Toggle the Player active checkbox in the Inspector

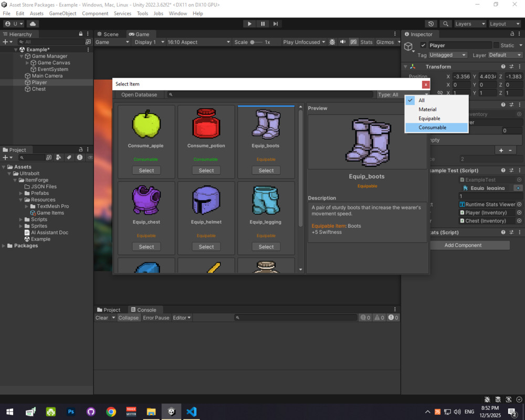[x=423, y=45]
